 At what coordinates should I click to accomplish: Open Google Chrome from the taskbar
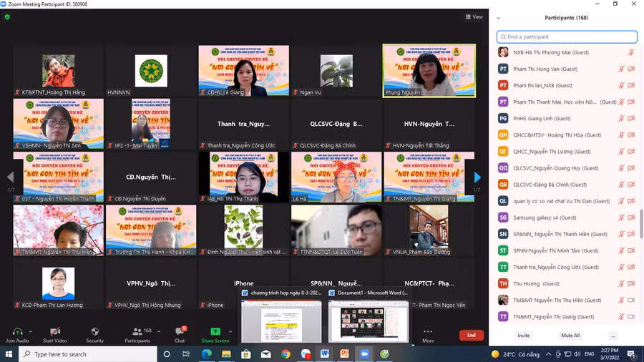(x=286, y=354)
